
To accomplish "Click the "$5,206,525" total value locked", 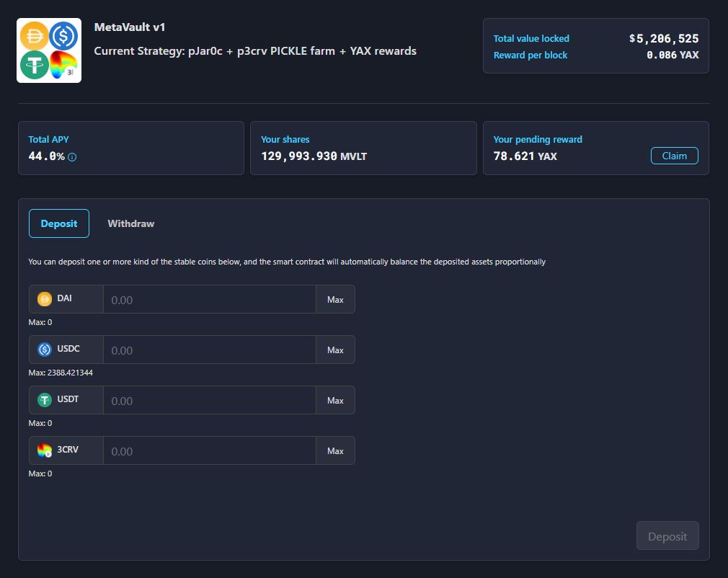I will 664,38.
